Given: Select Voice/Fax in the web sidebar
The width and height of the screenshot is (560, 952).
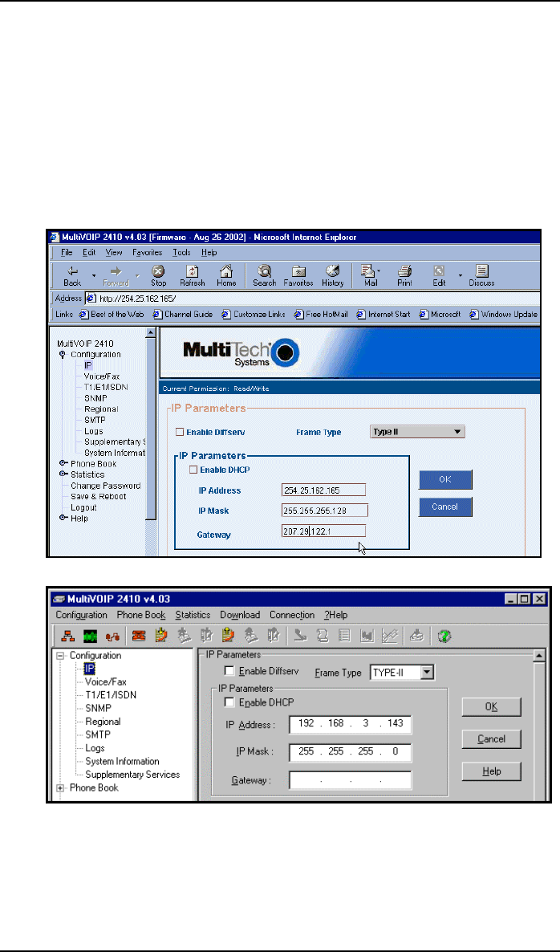Looking at the screenshot, I should click(x=102, y=376).
